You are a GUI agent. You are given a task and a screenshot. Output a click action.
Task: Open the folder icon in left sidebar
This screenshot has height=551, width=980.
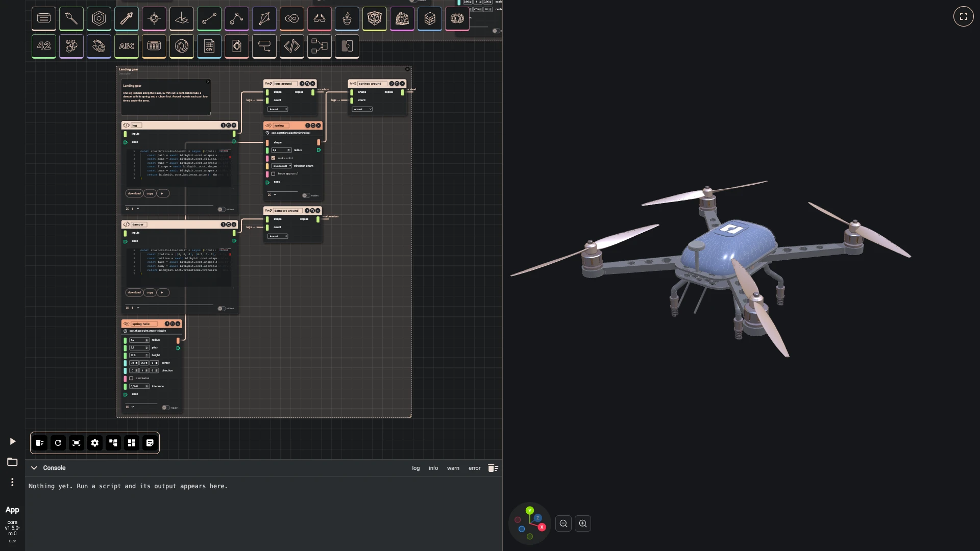coord(12,462)
